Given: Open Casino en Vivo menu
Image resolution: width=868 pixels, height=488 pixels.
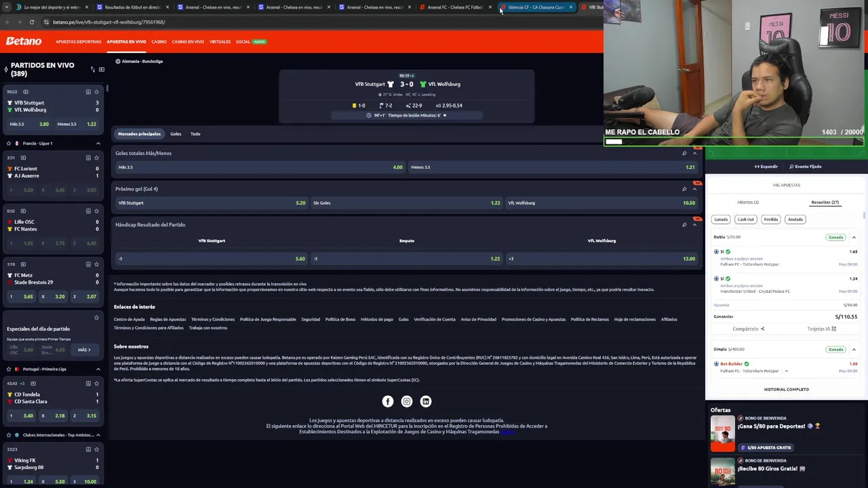Looking at the screenshot, I should (188, 41).
